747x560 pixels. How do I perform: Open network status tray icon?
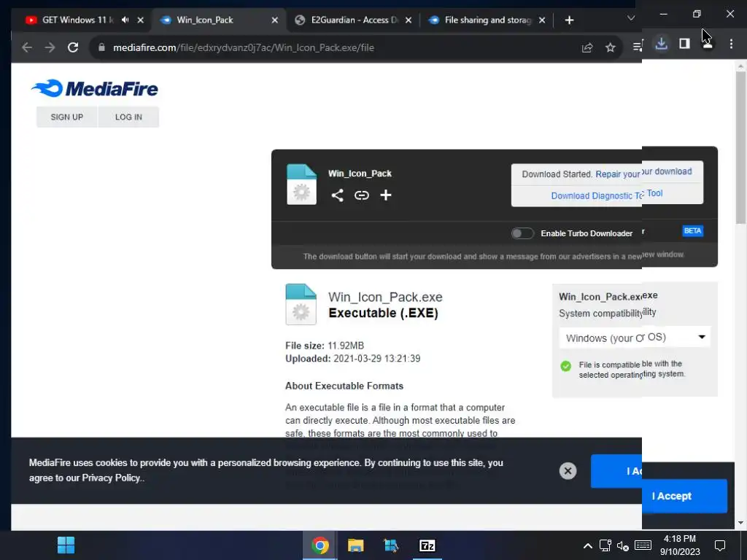point(605,545)
